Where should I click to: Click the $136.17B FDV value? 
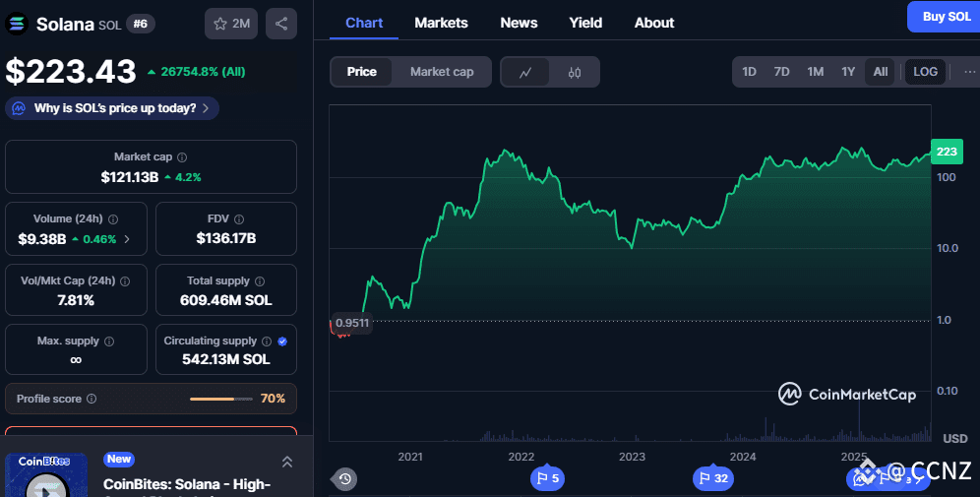point(226,238)
